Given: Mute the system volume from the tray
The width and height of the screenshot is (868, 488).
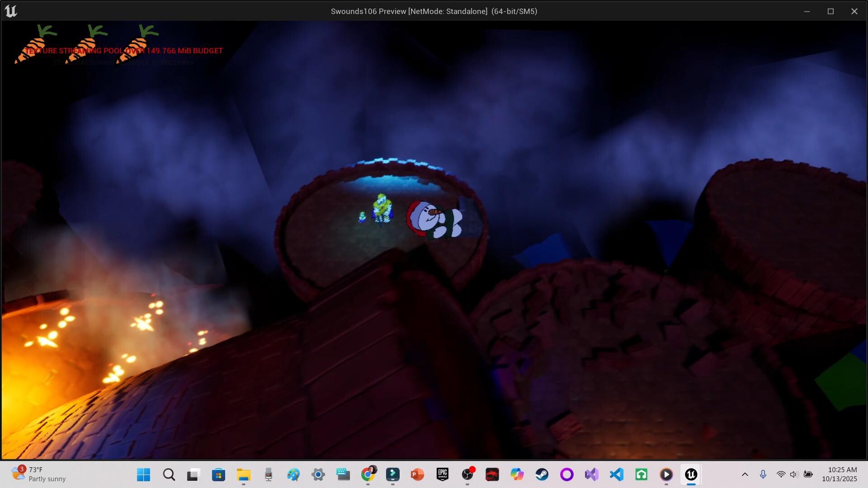Looking at the screenshot, I should pyautogui.click(x=793, y=475).
